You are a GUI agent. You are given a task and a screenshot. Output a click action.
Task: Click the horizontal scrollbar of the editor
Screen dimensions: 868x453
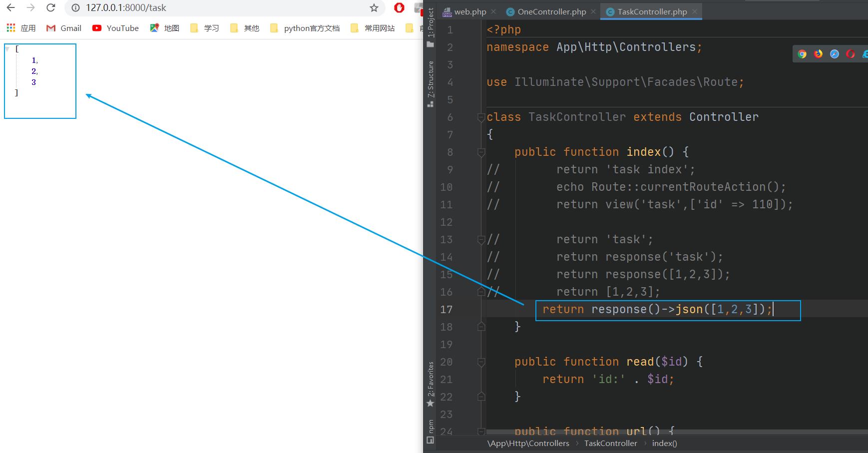677,432
